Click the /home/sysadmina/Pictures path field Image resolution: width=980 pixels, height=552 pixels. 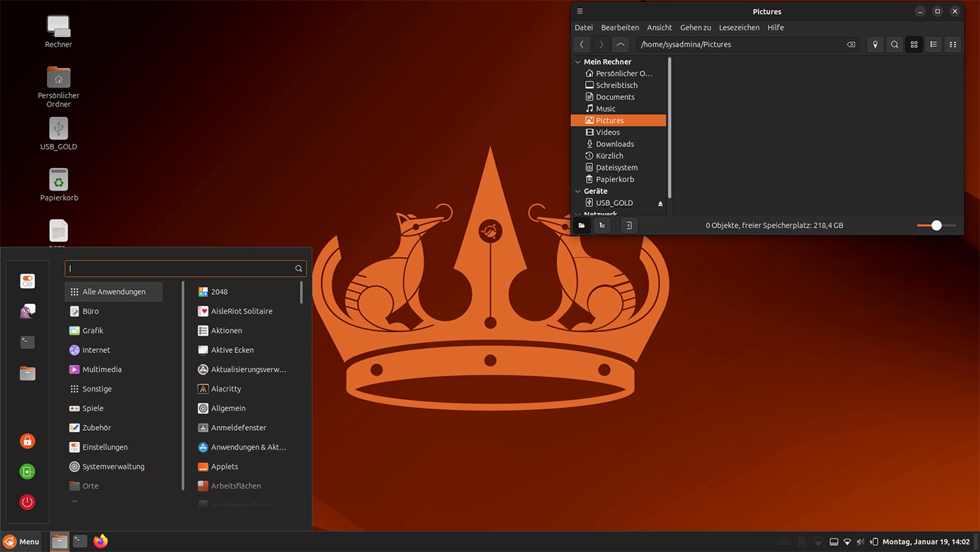747,44
